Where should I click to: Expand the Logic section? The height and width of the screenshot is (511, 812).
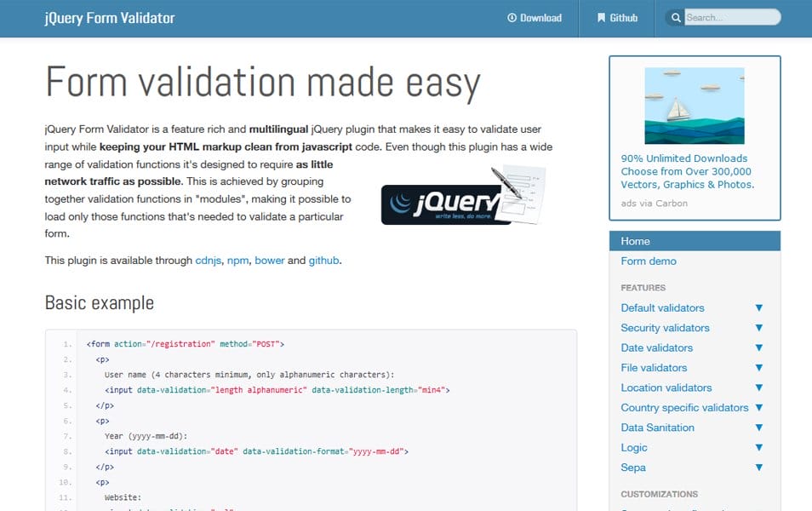coord(758,447)
